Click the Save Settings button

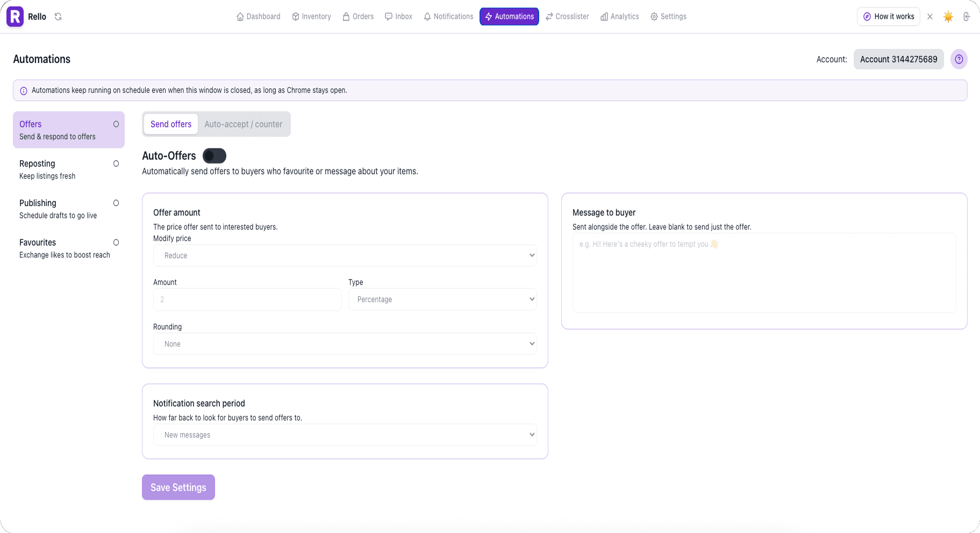point(178,487)
